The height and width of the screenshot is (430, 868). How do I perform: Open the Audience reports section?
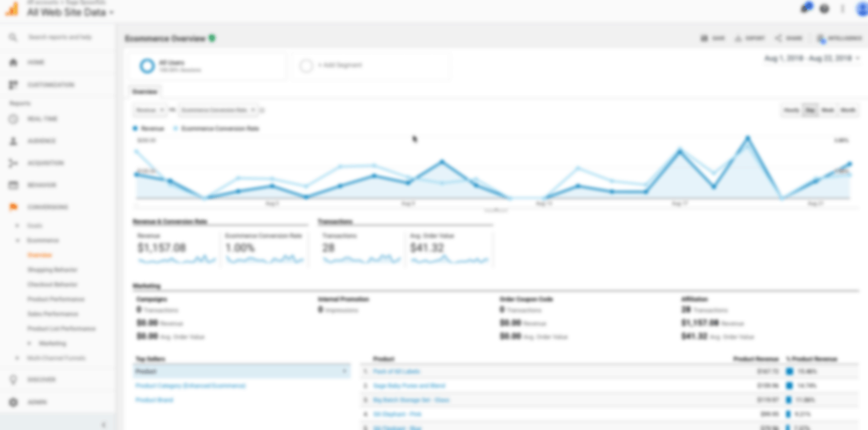[x=13, y=141]
